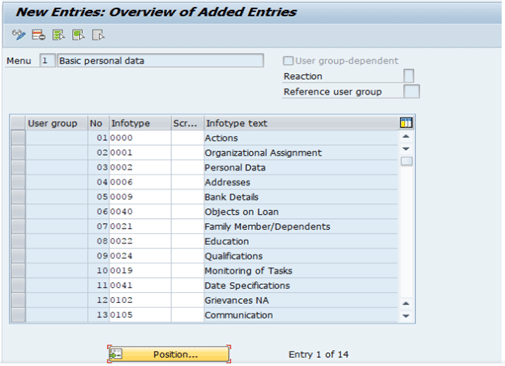Open the table column settings icon

point(406,123)
